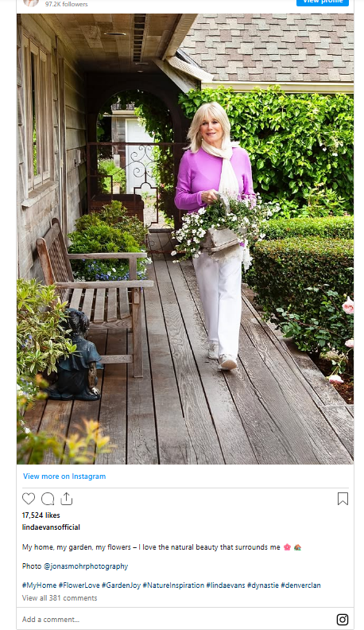The height and width of the screenshot is (630, 364).
Task: Click the View profile button
Action: pos(323,2)
